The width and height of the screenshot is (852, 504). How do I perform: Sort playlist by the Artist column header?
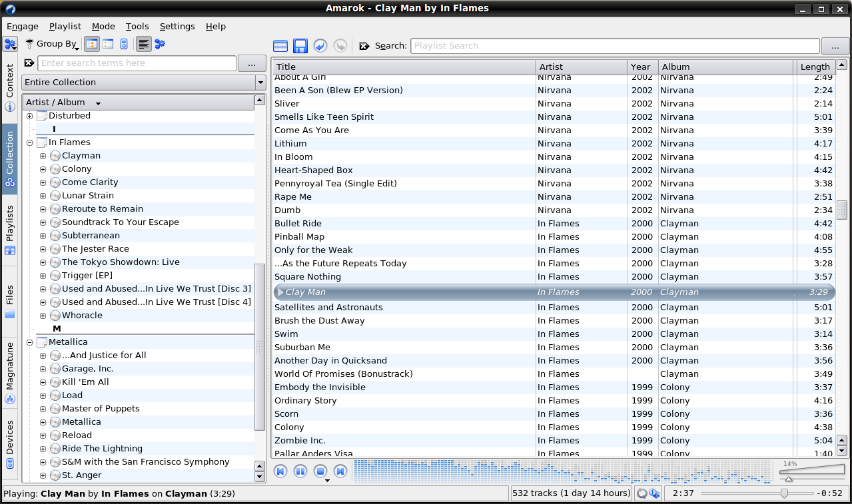click(x=582, y=67)
